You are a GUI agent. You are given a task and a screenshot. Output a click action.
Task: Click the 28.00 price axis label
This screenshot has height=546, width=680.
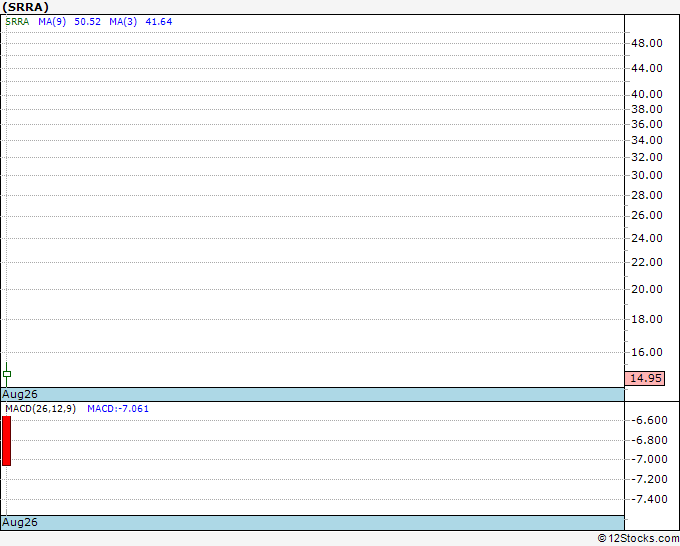tap(647, 195)
